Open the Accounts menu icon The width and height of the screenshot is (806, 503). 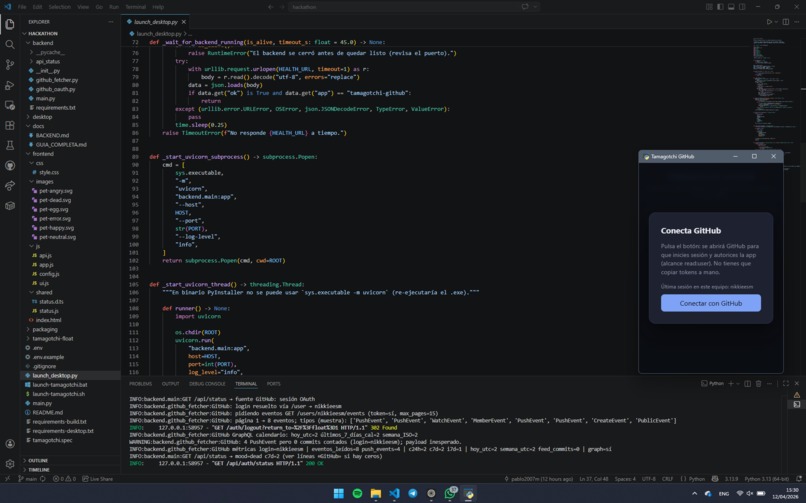[10, 443]
